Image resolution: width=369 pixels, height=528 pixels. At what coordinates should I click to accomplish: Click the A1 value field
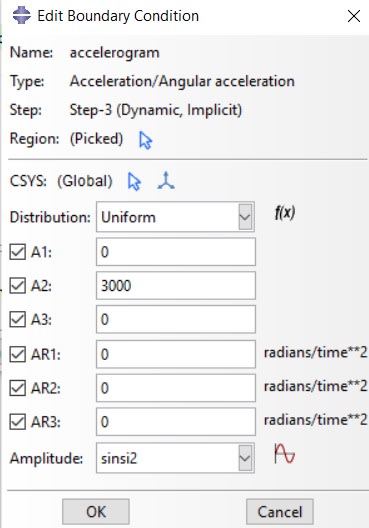[176, 252]
